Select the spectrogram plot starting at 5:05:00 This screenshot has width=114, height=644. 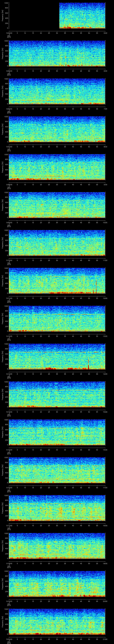click(x=57, y=53)
